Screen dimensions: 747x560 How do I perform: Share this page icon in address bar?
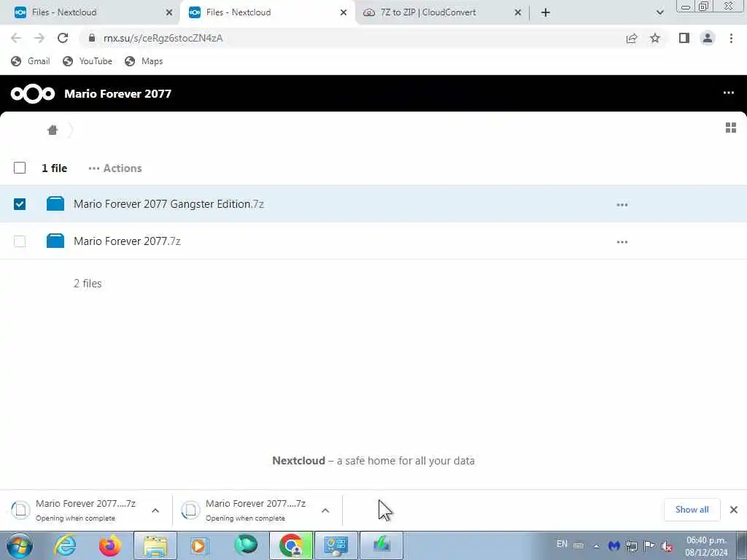[x=632, y=38]
